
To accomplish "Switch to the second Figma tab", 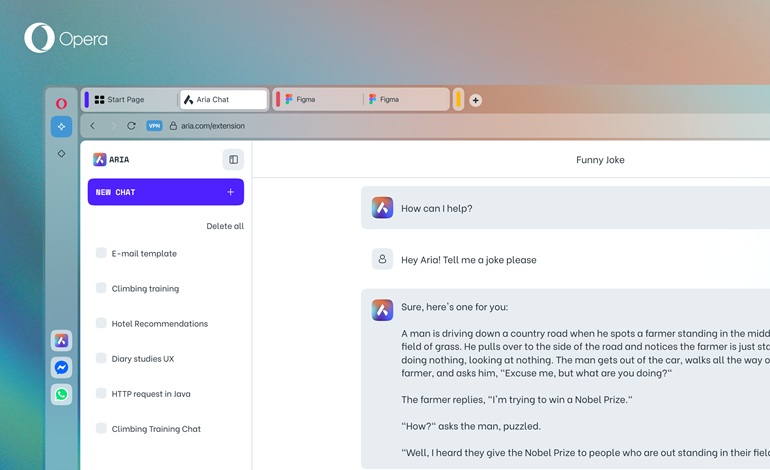I will tap(405, 100).
